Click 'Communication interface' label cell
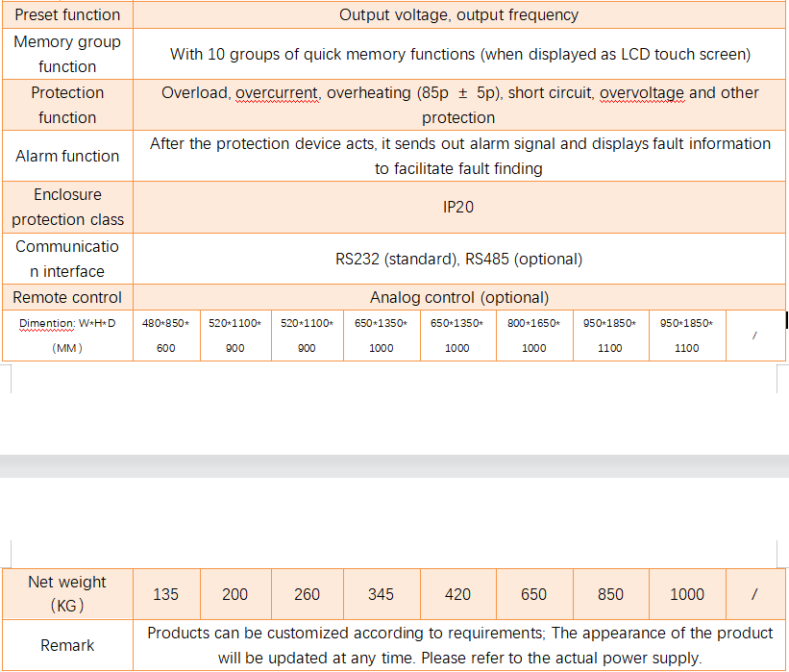This screenshot has width=789, height=672. pos(67,259)
